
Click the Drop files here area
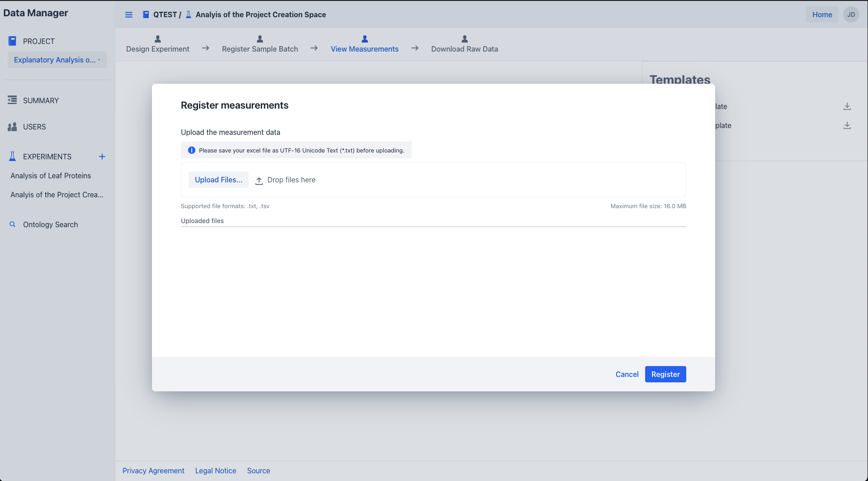click(x=291, y=180)
